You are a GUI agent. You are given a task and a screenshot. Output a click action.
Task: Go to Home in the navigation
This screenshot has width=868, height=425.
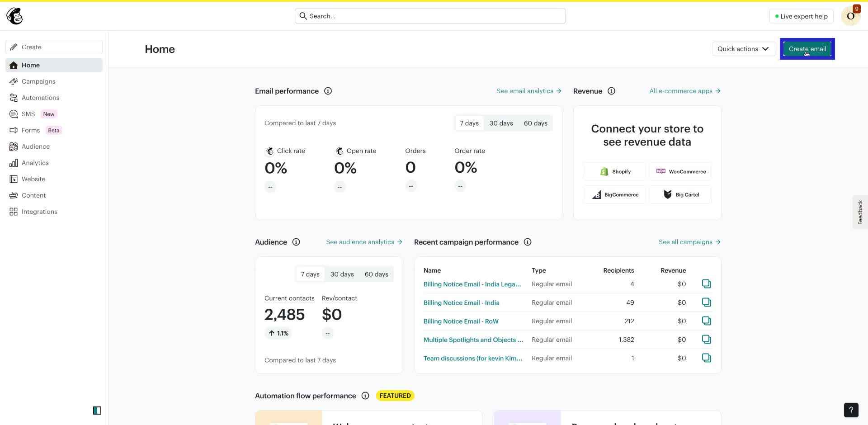[30, 65]
